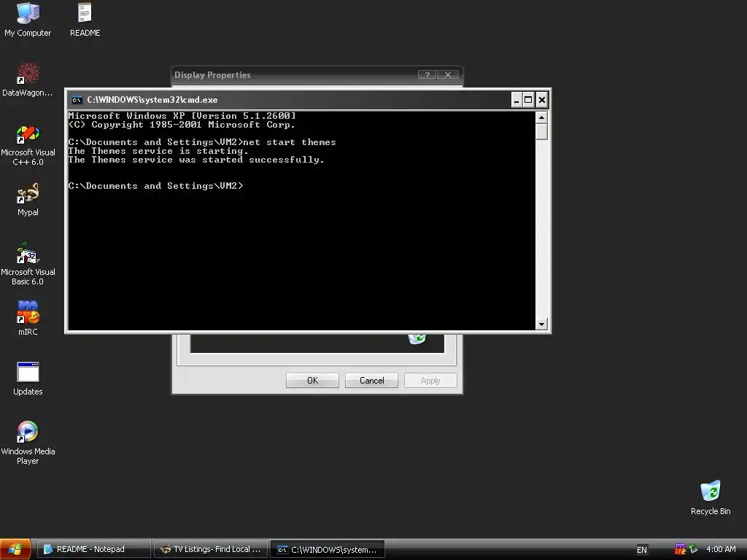Image resolution: width=747 pixels, height=560 pixels.
Task: Select Windows Media Player shortcut
Action: [x=28, y=443]
